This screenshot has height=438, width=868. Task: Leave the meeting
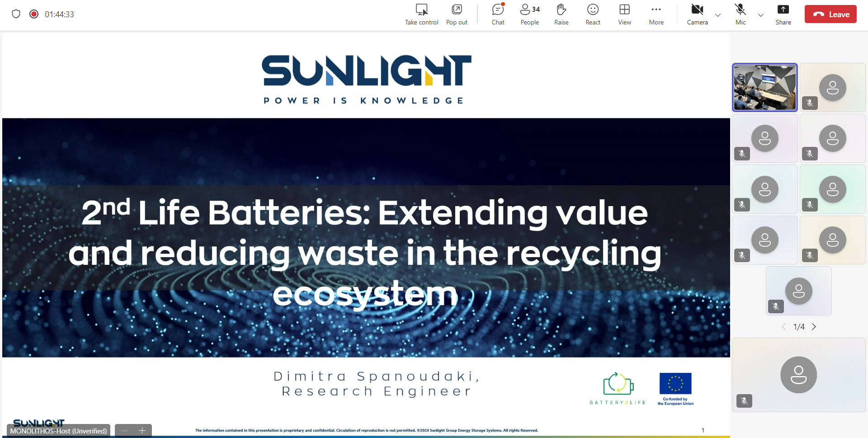pos(830,14)
